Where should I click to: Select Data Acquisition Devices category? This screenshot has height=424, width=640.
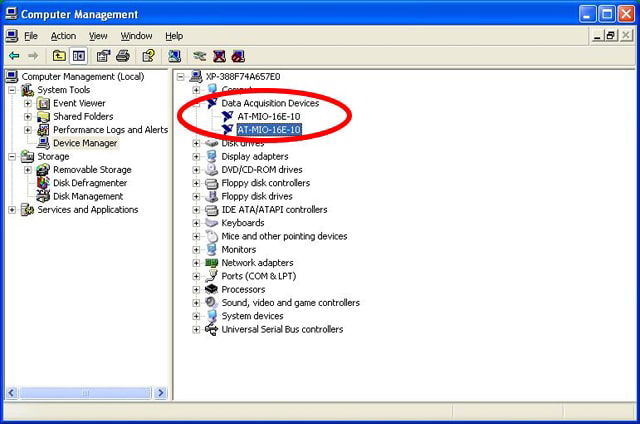(270, 103)
